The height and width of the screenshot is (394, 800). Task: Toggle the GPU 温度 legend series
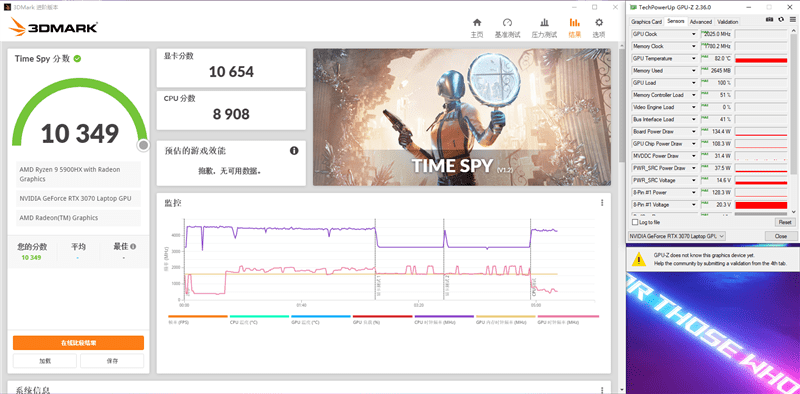(321, 319)
